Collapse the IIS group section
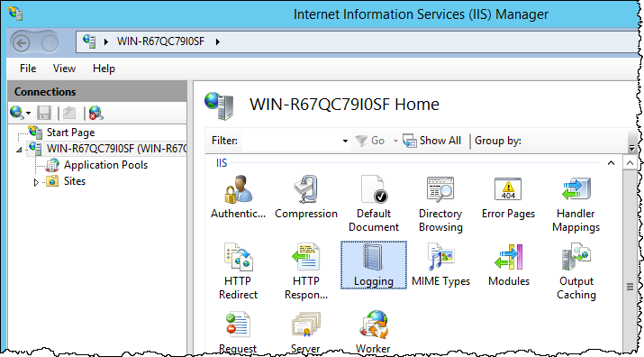Image resolution: width=644 pixels, height=357 pixels. pos(612,163)
